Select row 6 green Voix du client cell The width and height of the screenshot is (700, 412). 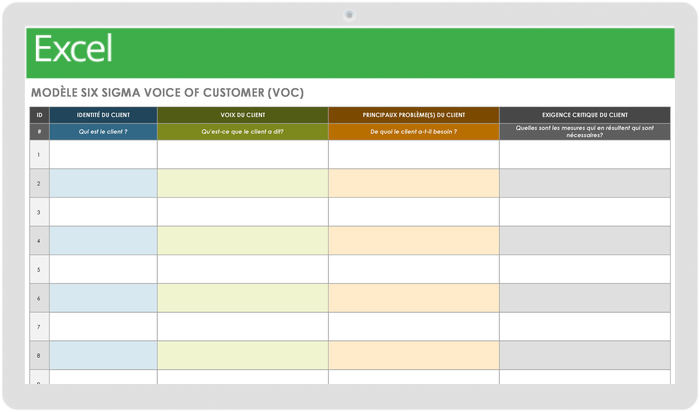243,298
